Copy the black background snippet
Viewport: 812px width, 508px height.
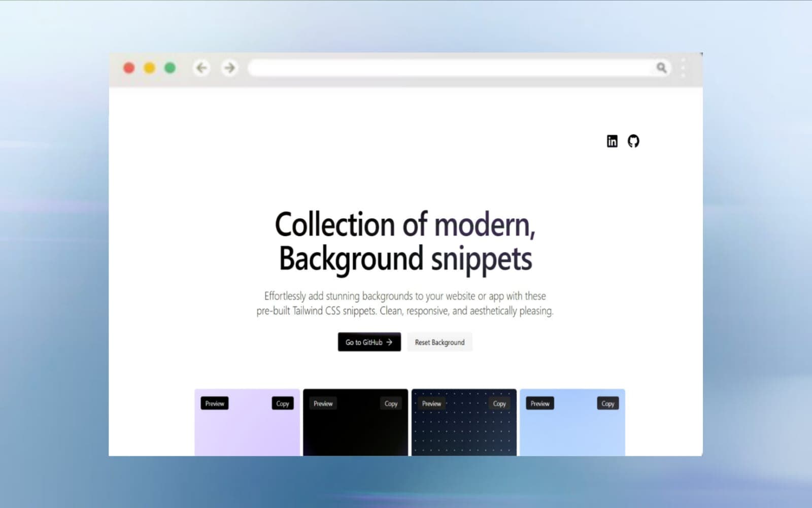tap(391, 403)
